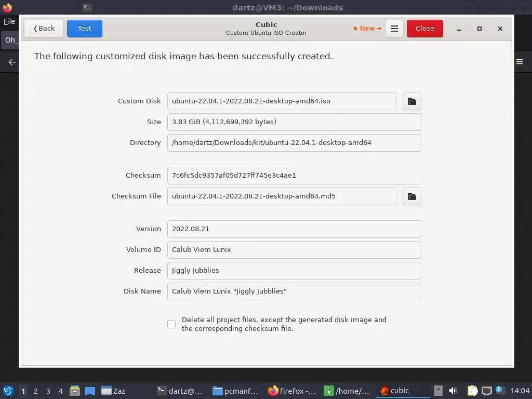The width and height of the screenshot is (532, 399).
Task: Click the Back button in Cubic header
Action: pos(44,29)
